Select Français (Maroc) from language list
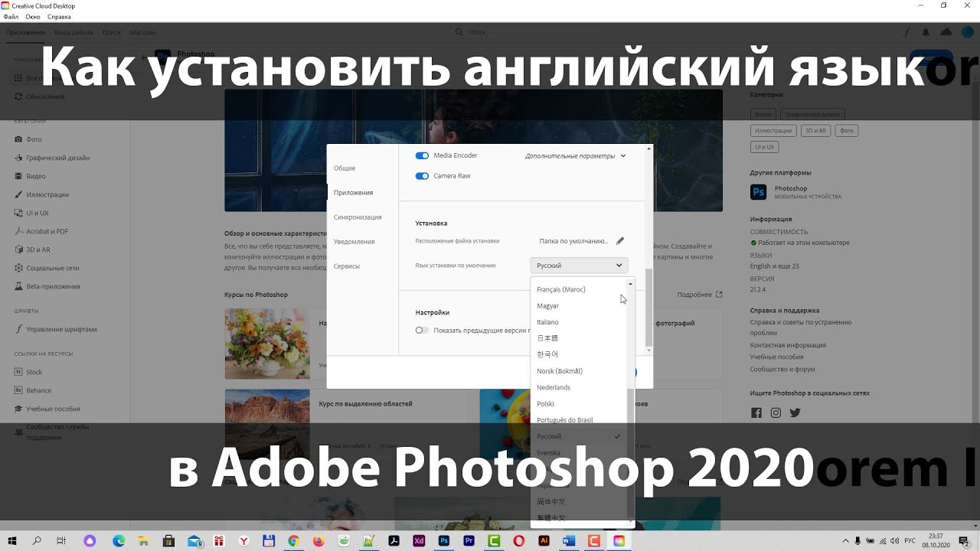Screen dimensions: 980x551 561,289
